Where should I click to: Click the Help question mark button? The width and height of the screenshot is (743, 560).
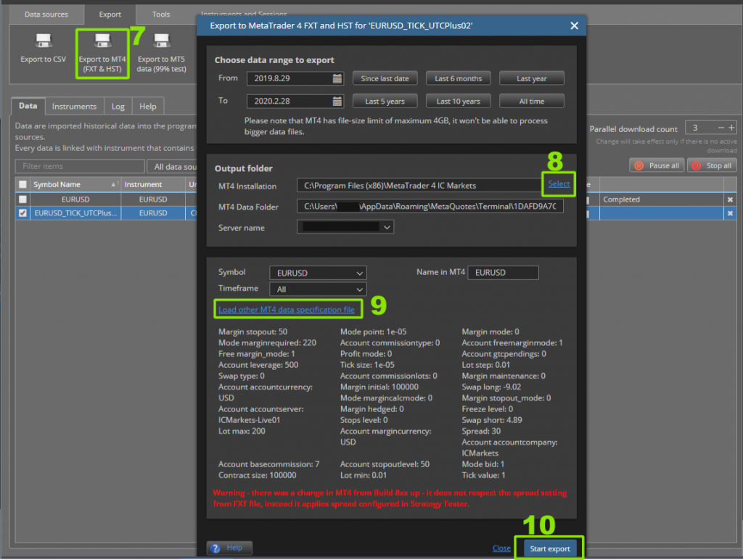click(x=229, y=548)
